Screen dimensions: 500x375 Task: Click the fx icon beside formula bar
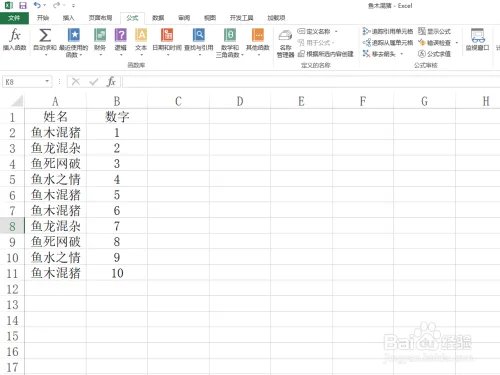(x=111, y=81)
